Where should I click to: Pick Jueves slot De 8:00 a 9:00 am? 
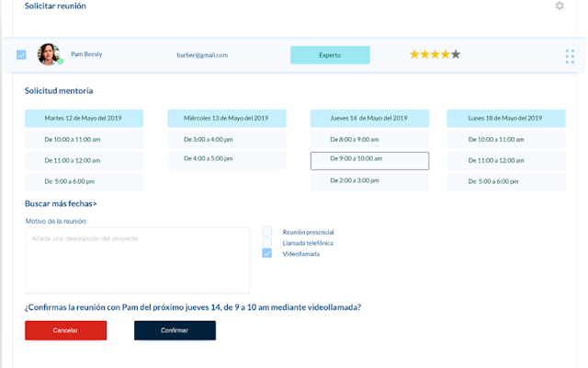tap(369, 139)
